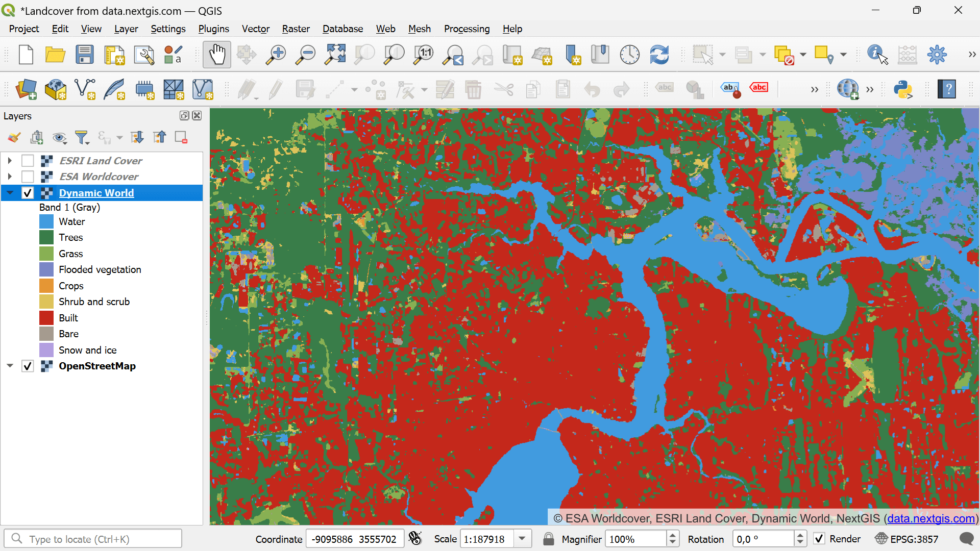Click the Zoom to Native Resolution 1:1 icon
Image resolution: width=980 pixels, height=551 pixels.
(424, 55)
